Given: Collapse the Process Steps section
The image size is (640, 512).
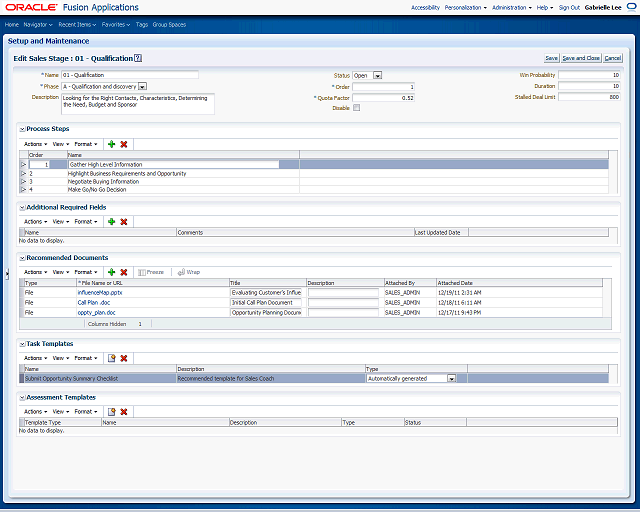Looking at the screenshot, I should pyautogui.click(x=22, y=129).
